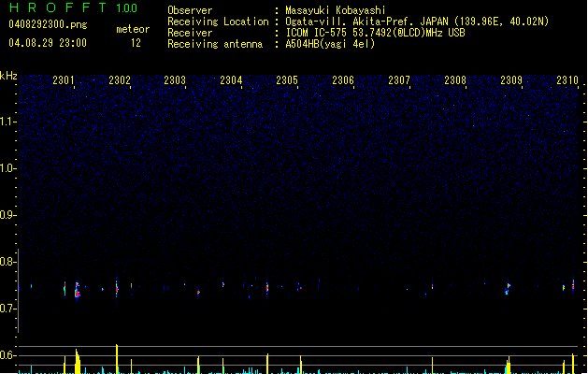Select the ICOM IC-575 receiver description
The width and height of the screenshot is (588, 374).
click(375, 33)
